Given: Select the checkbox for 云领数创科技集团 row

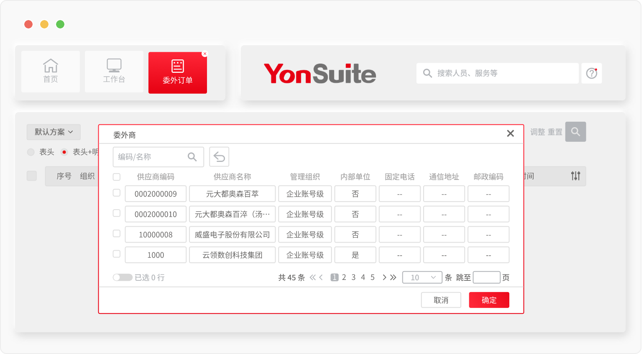Looking at the screenshot, I should [117, 254].
